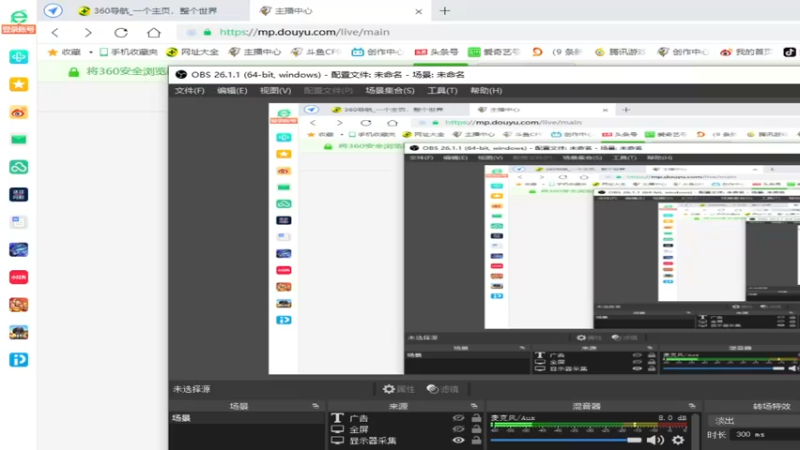The width and height of the screenshot is (800, 450).
Task: Close the 主播中心 browser tab
Action: tap(418, 11)
